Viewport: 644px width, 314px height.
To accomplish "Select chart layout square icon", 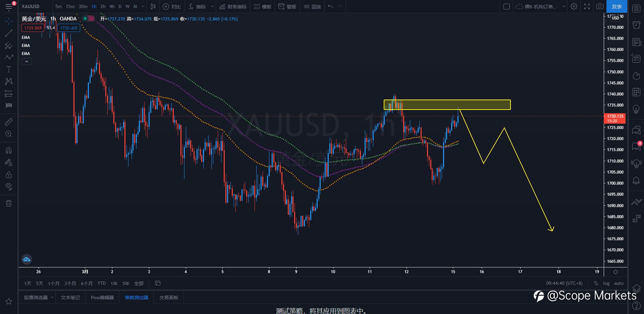I will click(x=506, y=6).
